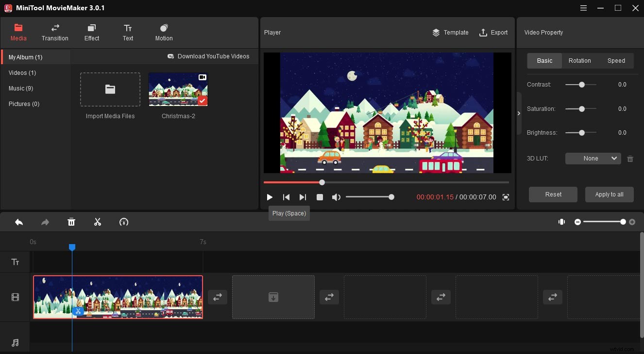Click the undo arrow in timeline toolbar
This screenshot has width=644, height=354.
(19, 222)
